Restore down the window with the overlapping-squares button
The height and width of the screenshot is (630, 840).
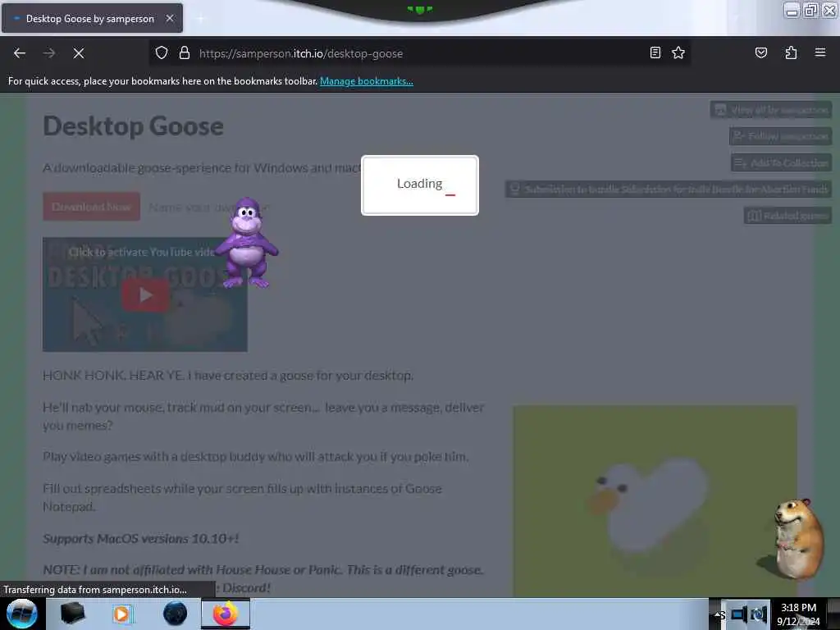[811, 10]
